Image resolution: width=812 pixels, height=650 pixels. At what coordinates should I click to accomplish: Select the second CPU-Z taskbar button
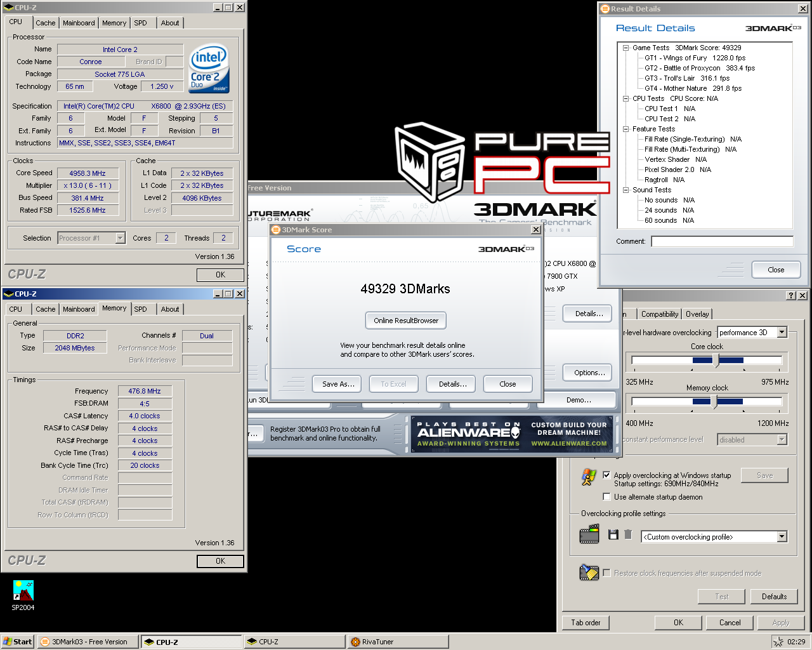click(x=294, y=642)
